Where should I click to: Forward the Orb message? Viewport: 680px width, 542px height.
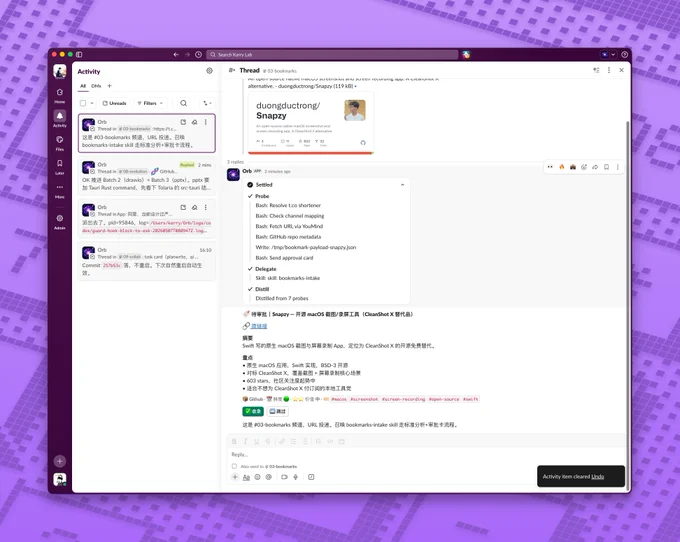pyautogui.click(x=595, y=167)
